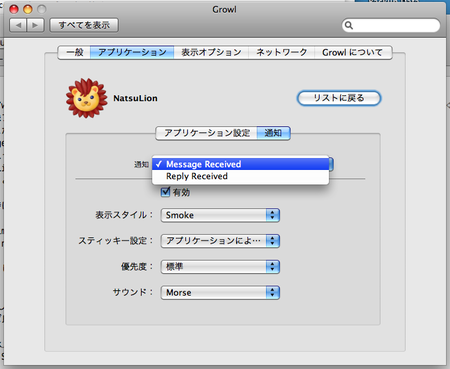Click the NatsuLion lion app icon
The image size is (450, 369).
pos(87,98)
